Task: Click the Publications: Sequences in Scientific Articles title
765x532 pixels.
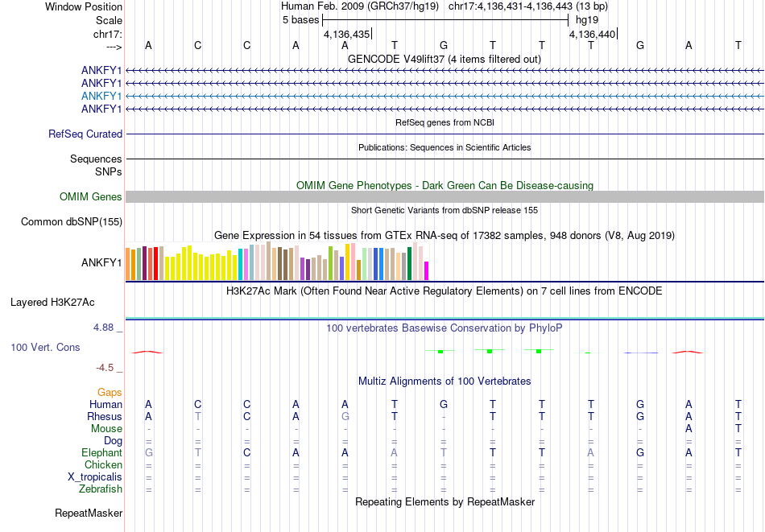Action: coord(445,147)
